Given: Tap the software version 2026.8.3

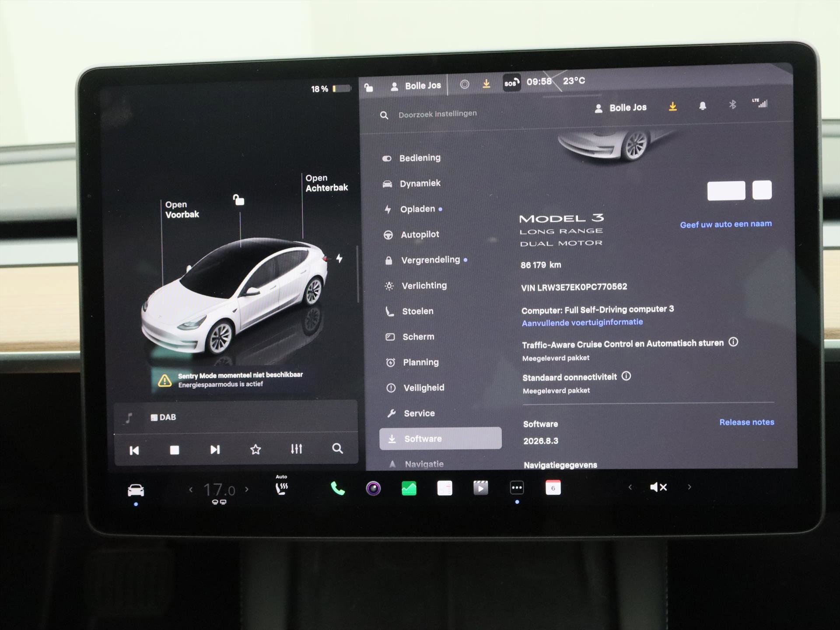Looking at the screenshot, I should (x=541, y=441).
